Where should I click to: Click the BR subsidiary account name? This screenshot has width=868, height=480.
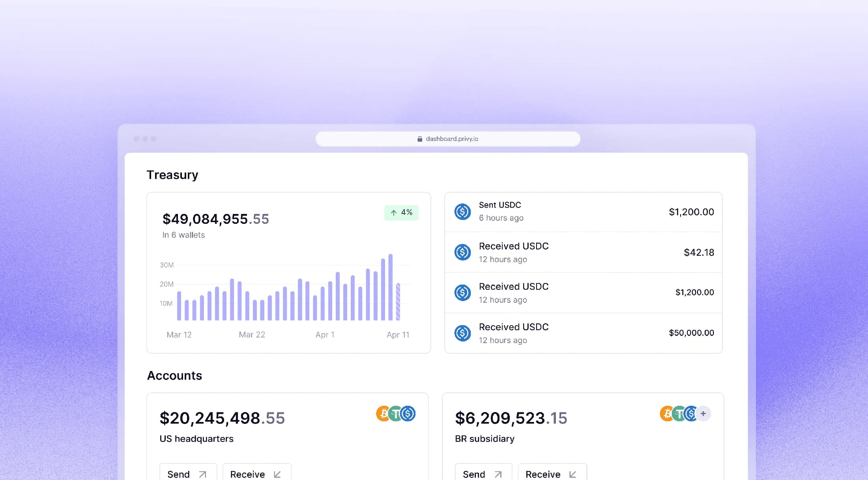(485, 439)
